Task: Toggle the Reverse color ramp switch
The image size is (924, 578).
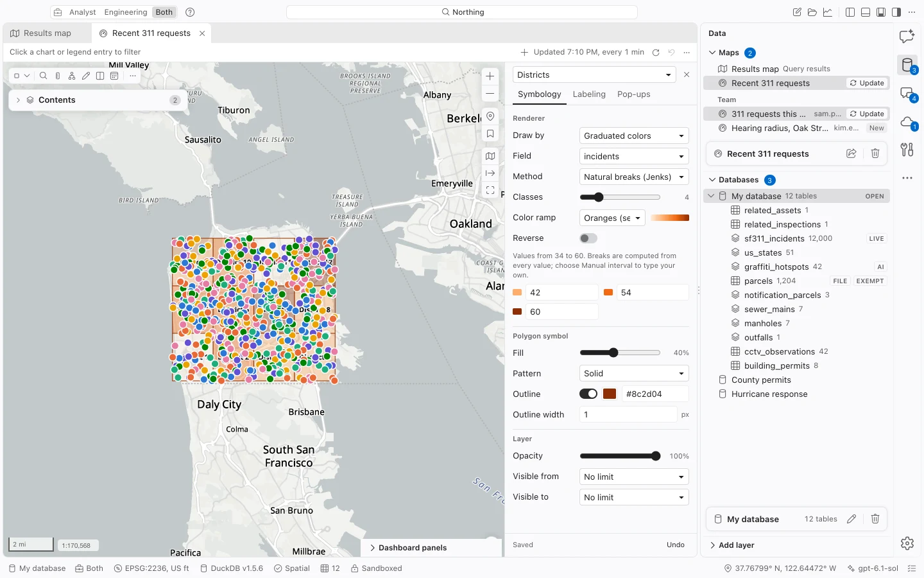Action: 588,238
